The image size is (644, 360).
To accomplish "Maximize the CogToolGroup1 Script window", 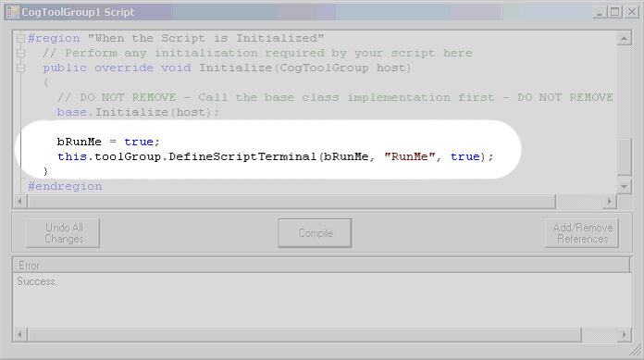I will click(x=614, y=12).
